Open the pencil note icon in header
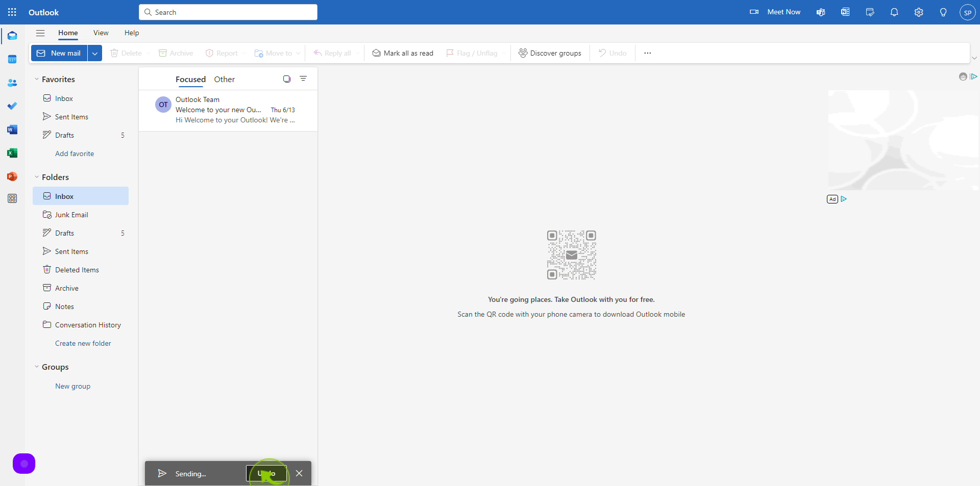Image resolution: width=980 pixels, height=486 pixels. click(x=870, y=12)
